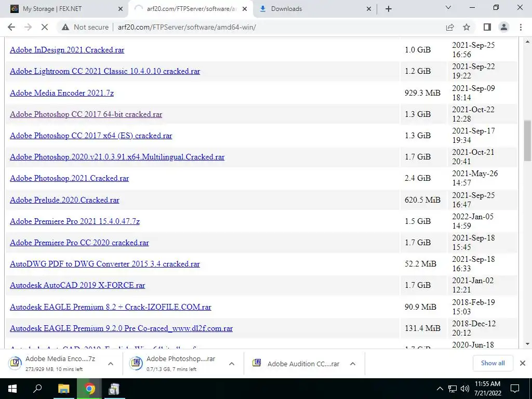Open the taskbar app beside Chrome

(114, 389)
